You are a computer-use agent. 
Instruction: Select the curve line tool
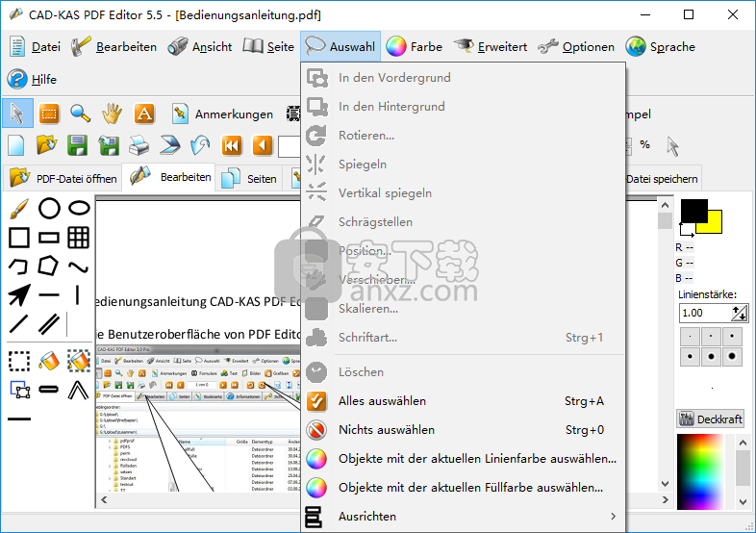[78, 266]
